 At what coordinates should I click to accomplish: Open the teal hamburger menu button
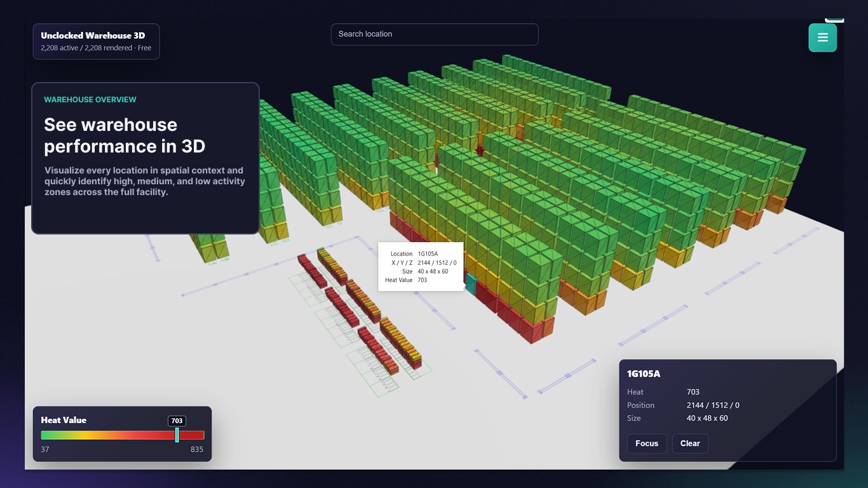click(x=822, y=37)
